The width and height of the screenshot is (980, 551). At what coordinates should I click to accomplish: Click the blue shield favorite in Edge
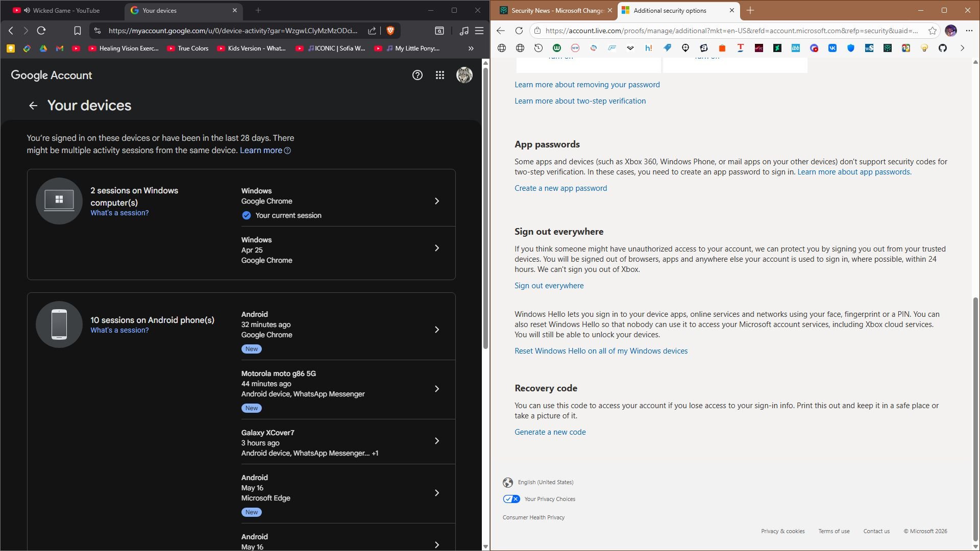pos(851,48)
